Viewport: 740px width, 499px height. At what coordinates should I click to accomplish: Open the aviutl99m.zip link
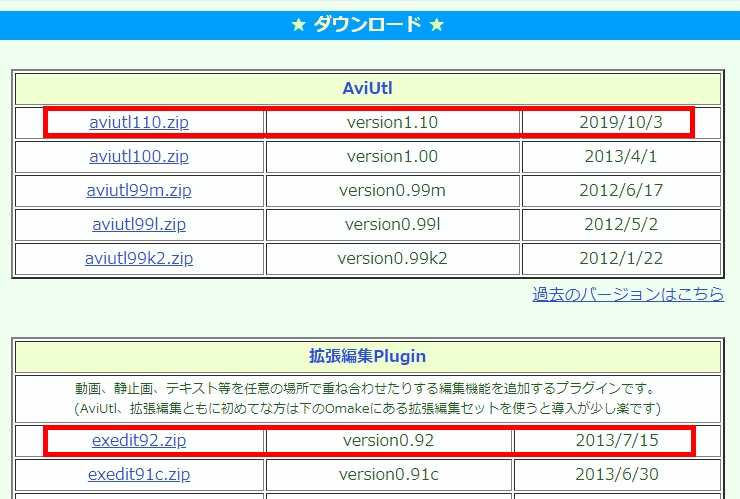[139, 191]
